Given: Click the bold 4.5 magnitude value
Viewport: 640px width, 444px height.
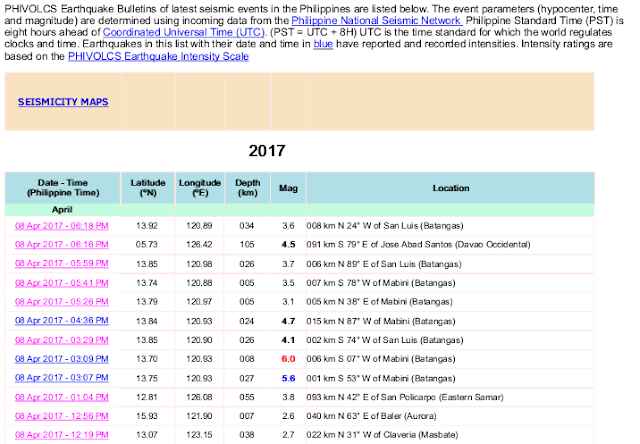Looking at the screenshot, I should point(288,244).
